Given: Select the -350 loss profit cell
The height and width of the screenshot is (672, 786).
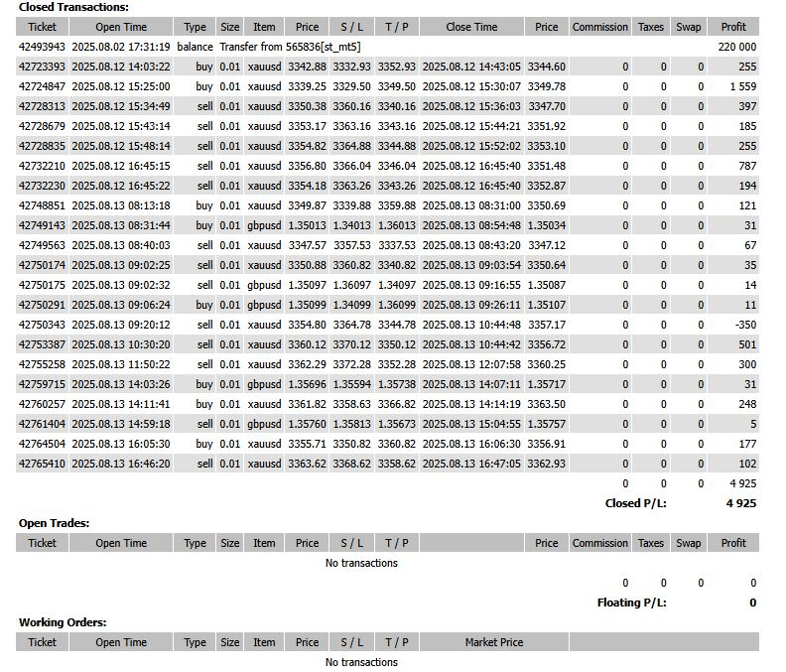Looking at the screenshot, I should point(743,325).
